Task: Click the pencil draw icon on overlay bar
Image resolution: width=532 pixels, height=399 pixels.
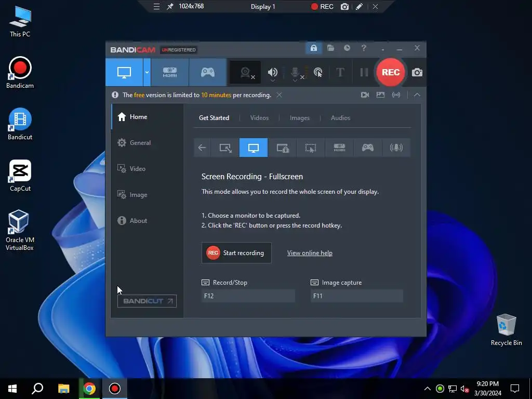Action: (x=360, y=6)
